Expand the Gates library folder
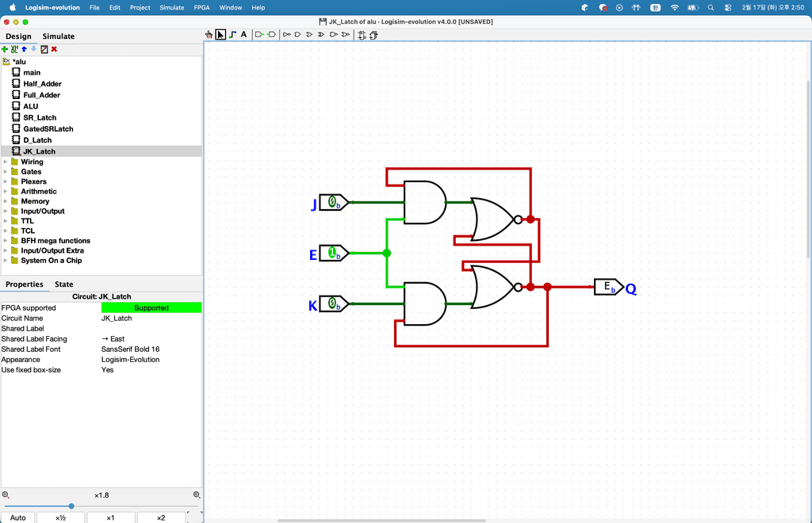 click(6, 172)
